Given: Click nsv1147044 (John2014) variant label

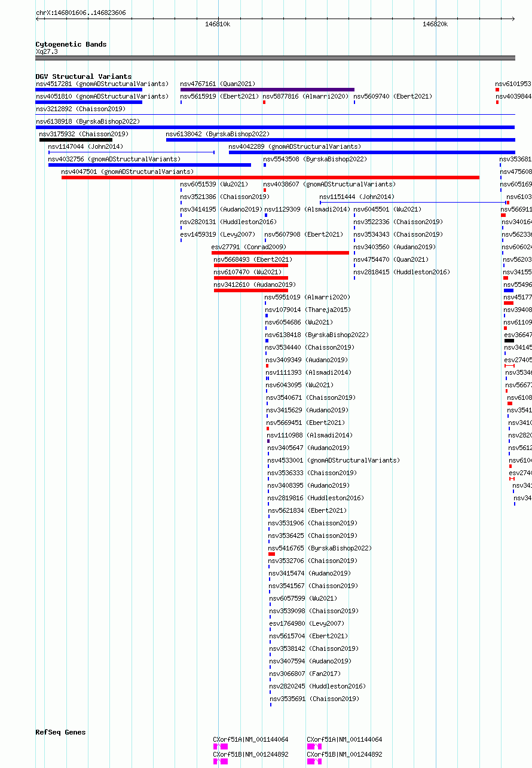Looking at the screenshot, I should pos(86,146).
